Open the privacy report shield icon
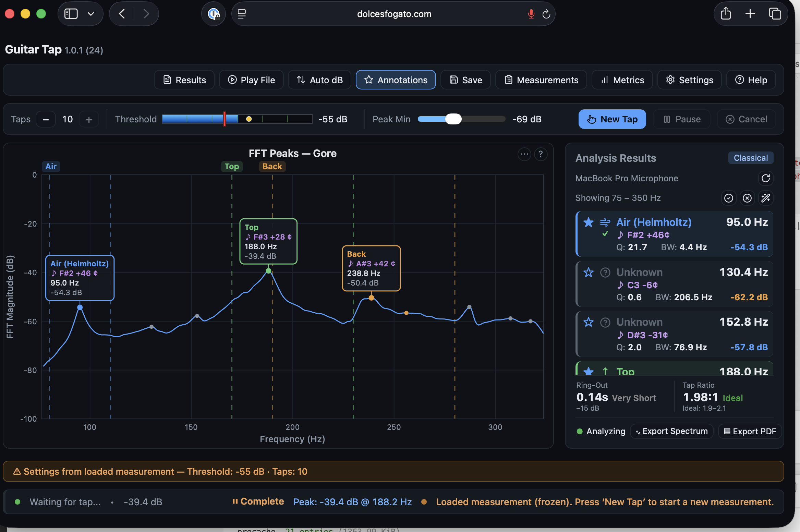Screen dimensions: 800x532 coord(214,14)
